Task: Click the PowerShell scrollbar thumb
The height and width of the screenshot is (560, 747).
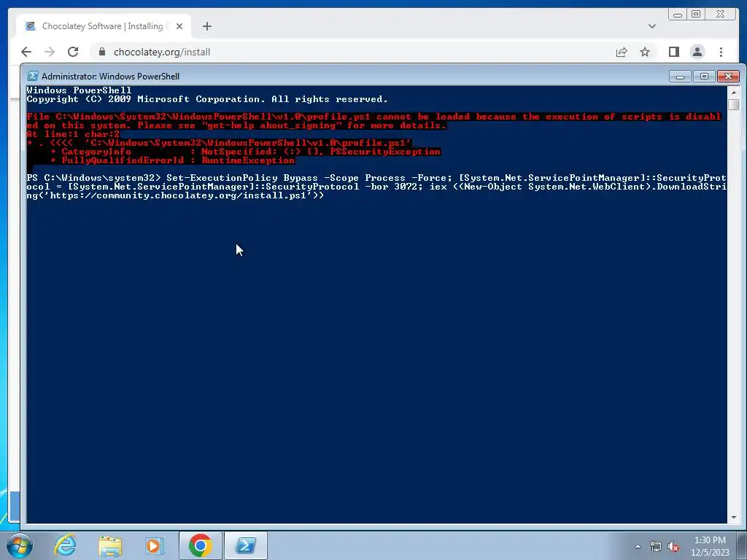Action: [734, 104]
